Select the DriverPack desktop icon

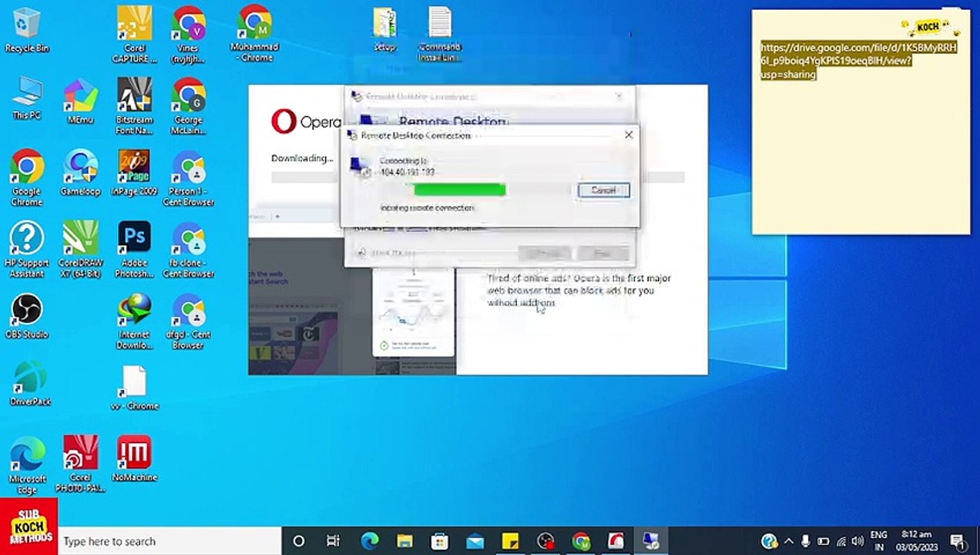29,384
